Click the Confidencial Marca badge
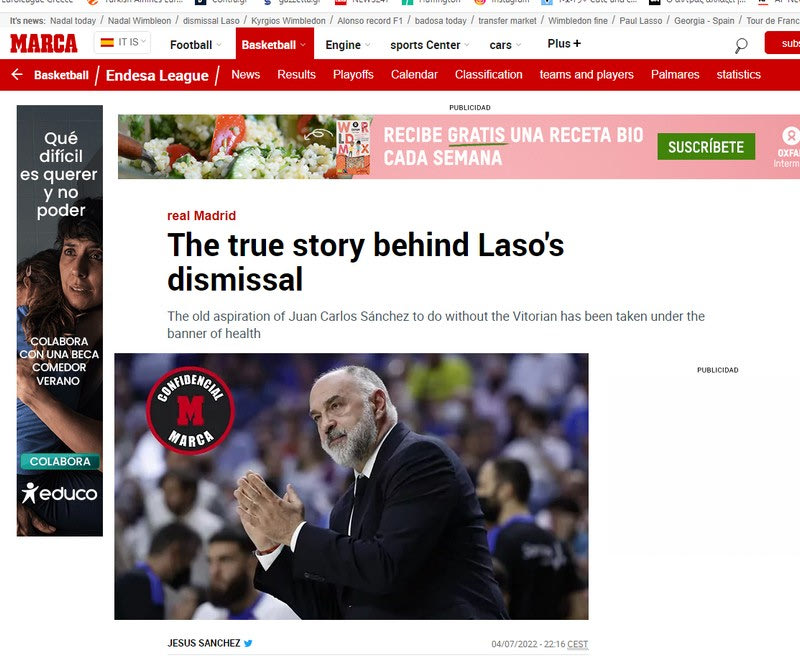Viewport: 800px width, 656px height. click(190, 411)
